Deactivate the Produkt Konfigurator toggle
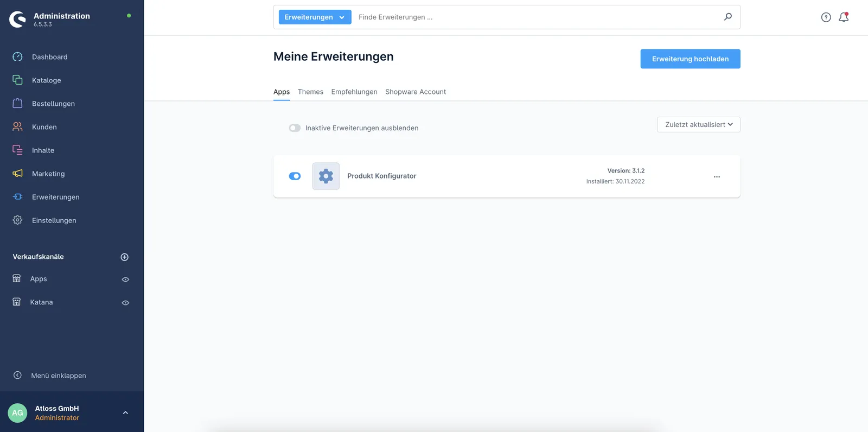 [x=295, y=176]
